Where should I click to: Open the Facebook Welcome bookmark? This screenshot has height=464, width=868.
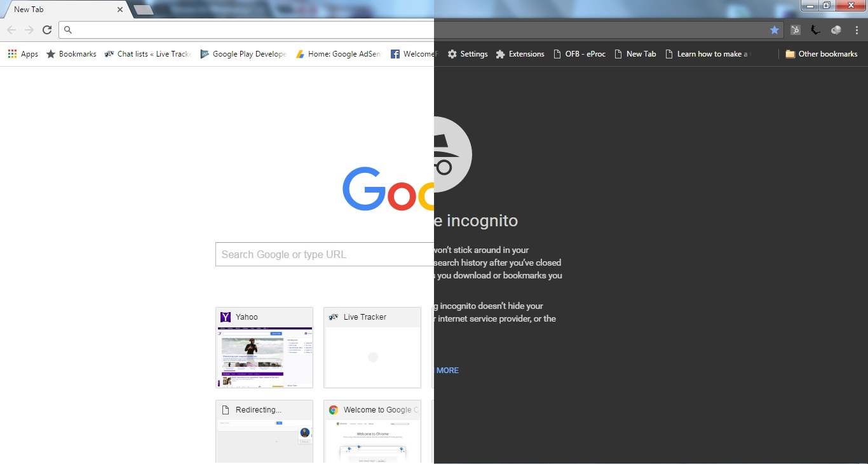[414, 54]
